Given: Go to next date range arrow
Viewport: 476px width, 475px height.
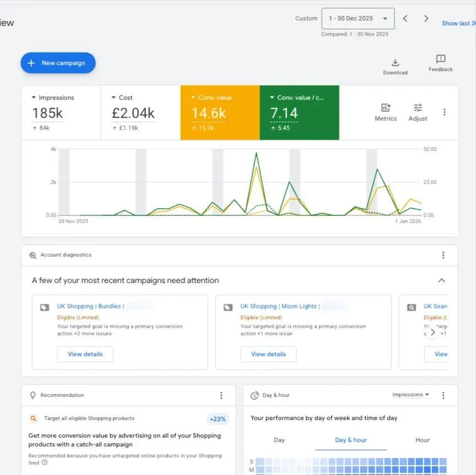Looking at the screenshot, I should coord(426,19).
